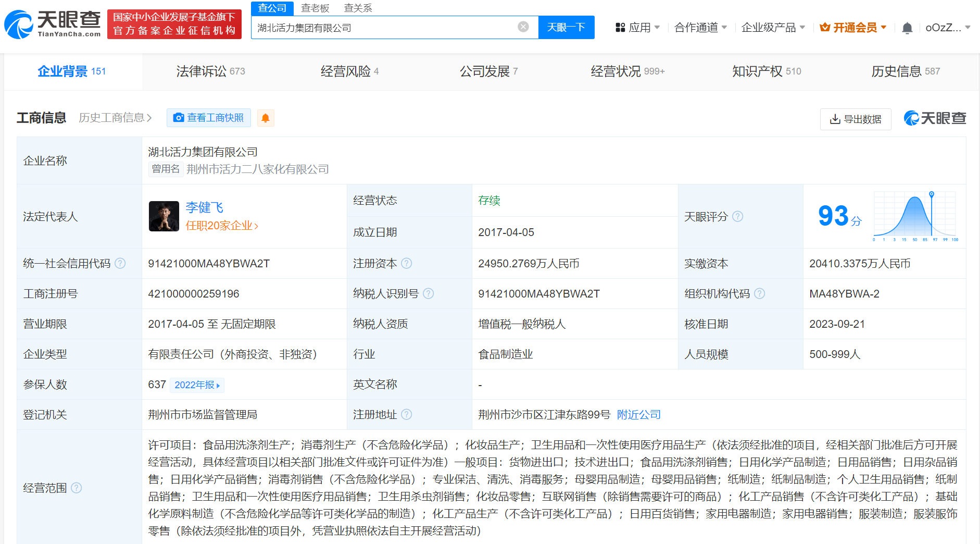
Task: Click inside the company search input field
Action: point(383,28)
